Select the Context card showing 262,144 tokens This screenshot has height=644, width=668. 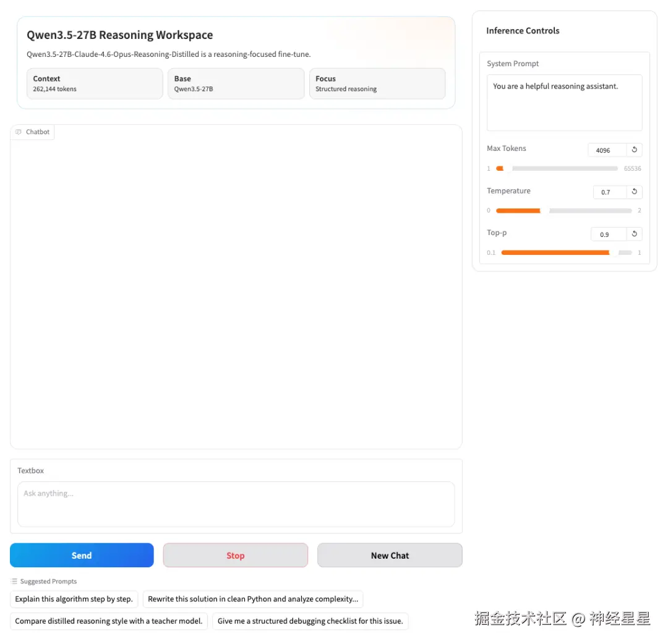[x=94, y=84]
